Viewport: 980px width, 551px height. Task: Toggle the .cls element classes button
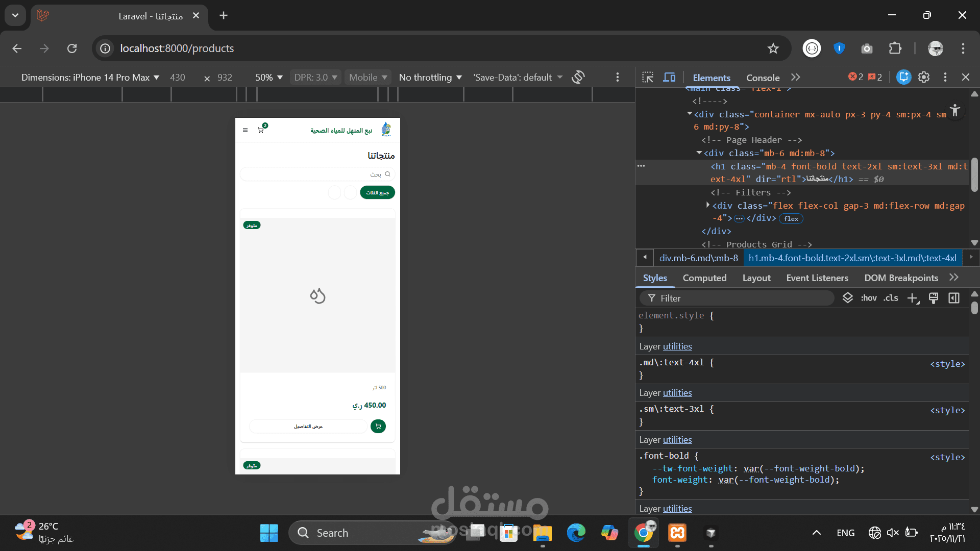click(891, 298)
